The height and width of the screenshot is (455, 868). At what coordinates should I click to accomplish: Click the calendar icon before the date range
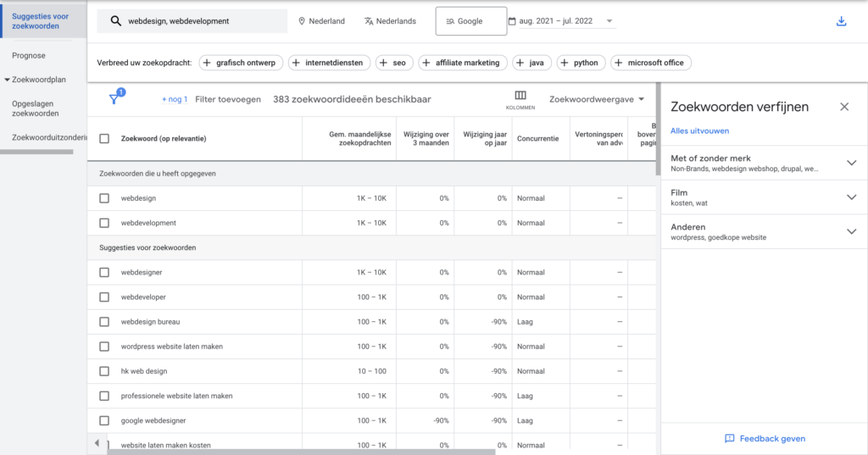point(512,21)
